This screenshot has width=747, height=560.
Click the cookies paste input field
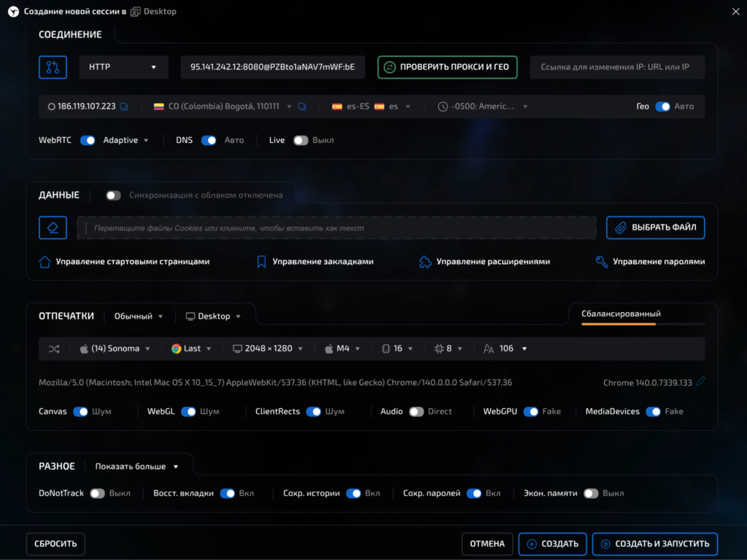(336, 228)
